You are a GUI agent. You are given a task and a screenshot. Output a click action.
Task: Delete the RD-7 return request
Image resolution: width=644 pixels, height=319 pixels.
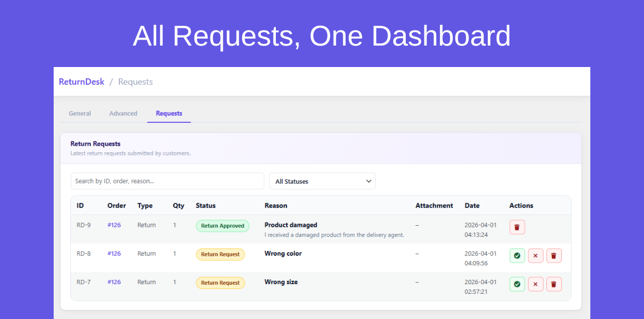point(553,284)
